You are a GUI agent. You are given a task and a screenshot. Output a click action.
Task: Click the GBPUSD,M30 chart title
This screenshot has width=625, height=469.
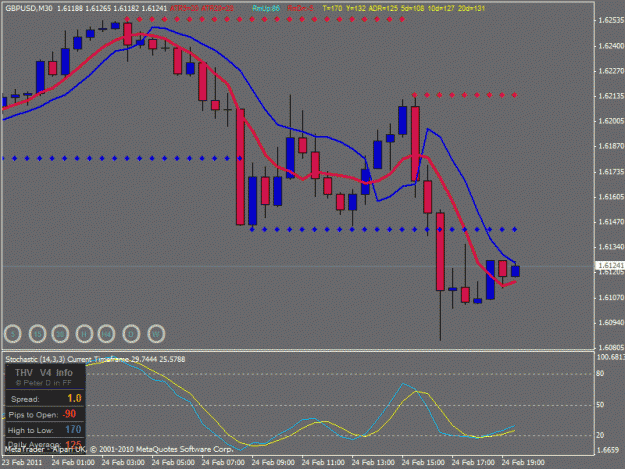[29, 8]
